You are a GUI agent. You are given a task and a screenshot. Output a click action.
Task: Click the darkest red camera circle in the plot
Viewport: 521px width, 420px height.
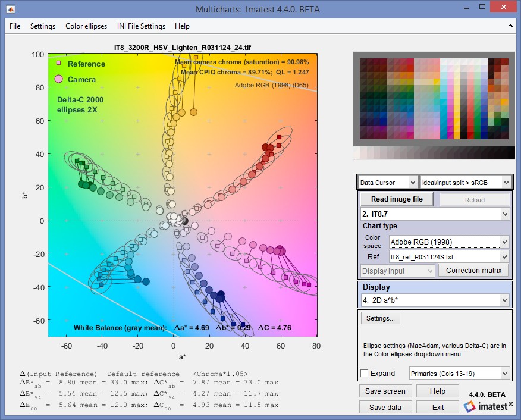265,147
